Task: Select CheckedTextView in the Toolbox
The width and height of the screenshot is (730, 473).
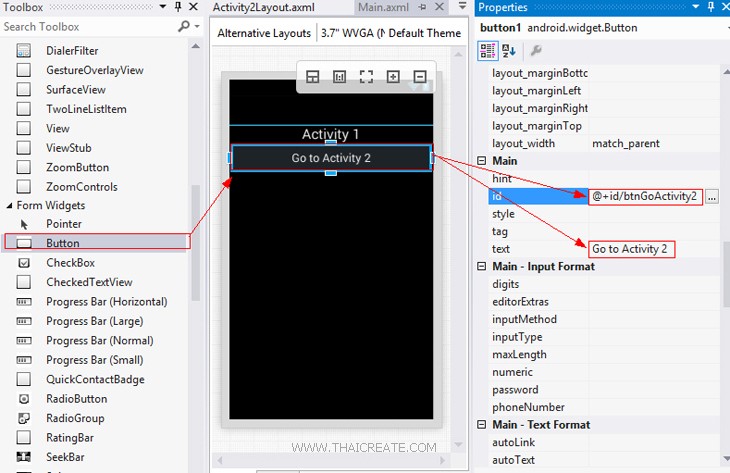Action: point(89,282)
